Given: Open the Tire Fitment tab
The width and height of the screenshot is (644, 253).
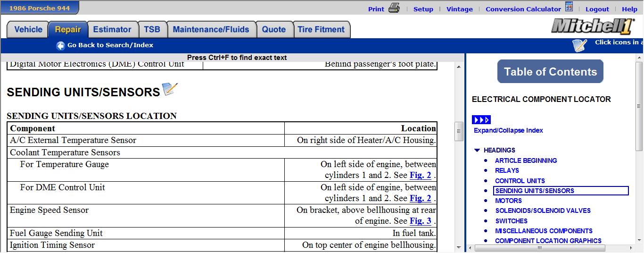Looking at the screenshot, I should click(321, 29).
